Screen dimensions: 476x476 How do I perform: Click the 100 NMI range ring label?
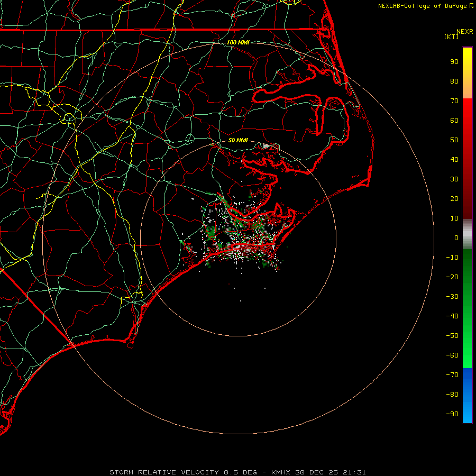[x=238, y=42]
